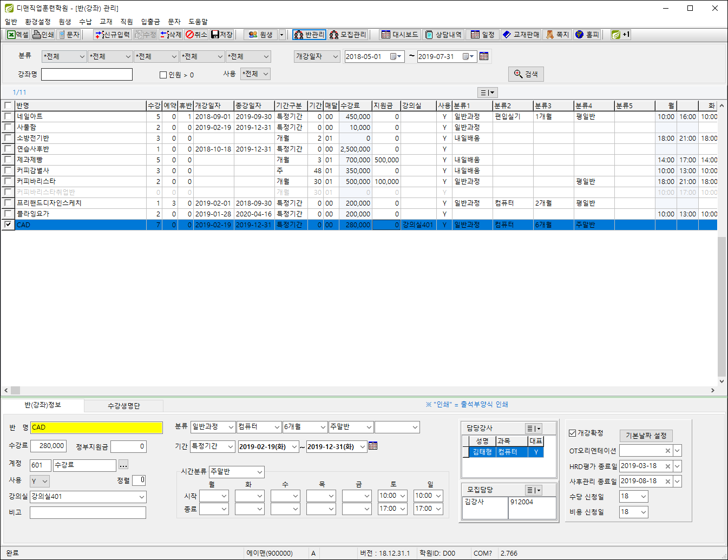
Task: Open the calendar icon next to 기간 end date
Action: pos(372,446)
